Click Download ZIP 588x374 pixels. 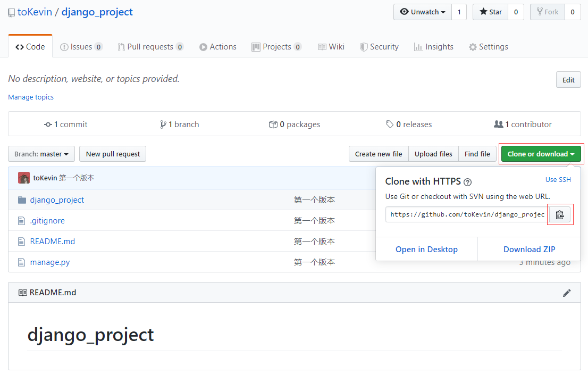[529, 250]
